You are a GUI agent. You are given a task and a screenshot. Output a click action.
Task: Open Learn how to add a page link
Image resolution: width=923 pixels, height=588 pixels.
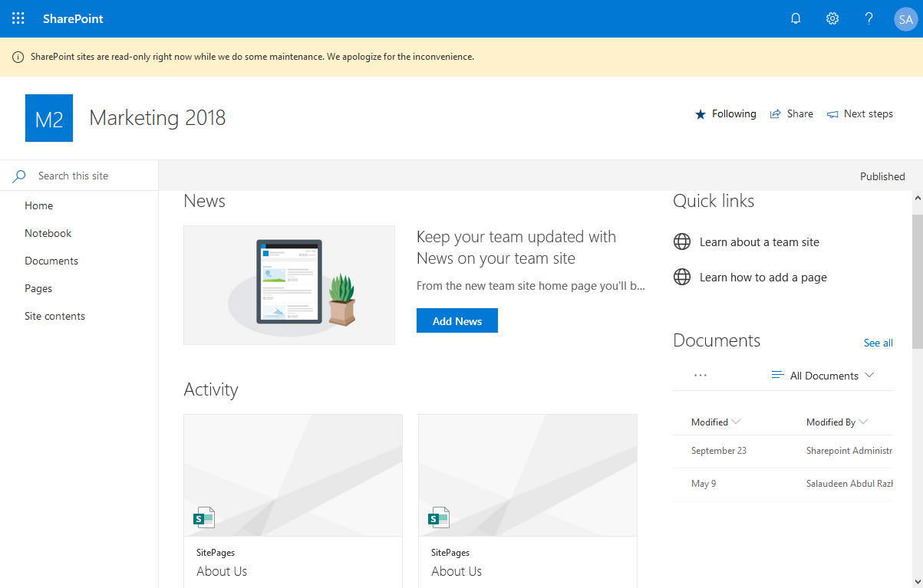pos(763,278)
